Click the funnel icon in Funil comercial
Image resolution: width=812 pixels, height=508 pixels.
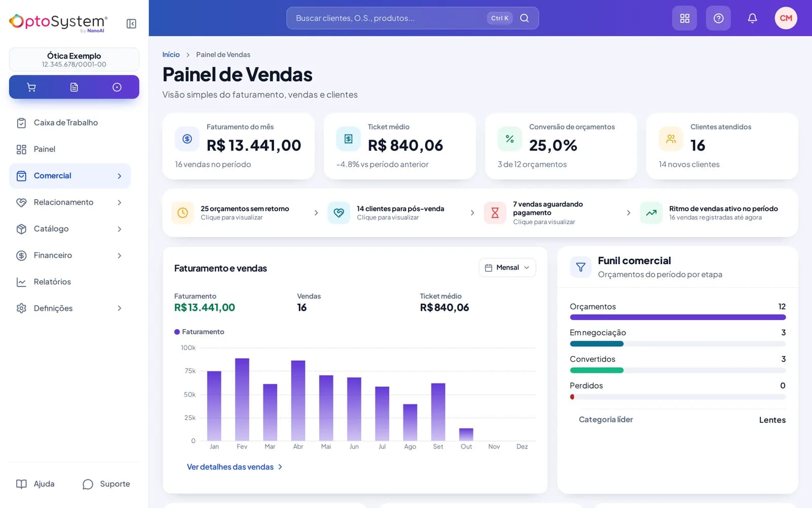point(581,267)
